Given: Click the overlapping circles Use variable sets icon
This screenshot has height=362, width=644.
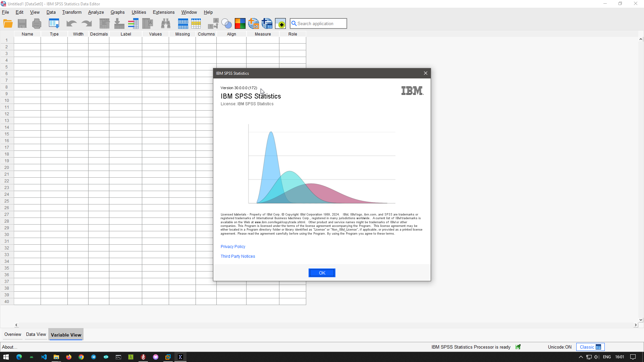Looking at the screenshot, I should click(x=227, y=23).
